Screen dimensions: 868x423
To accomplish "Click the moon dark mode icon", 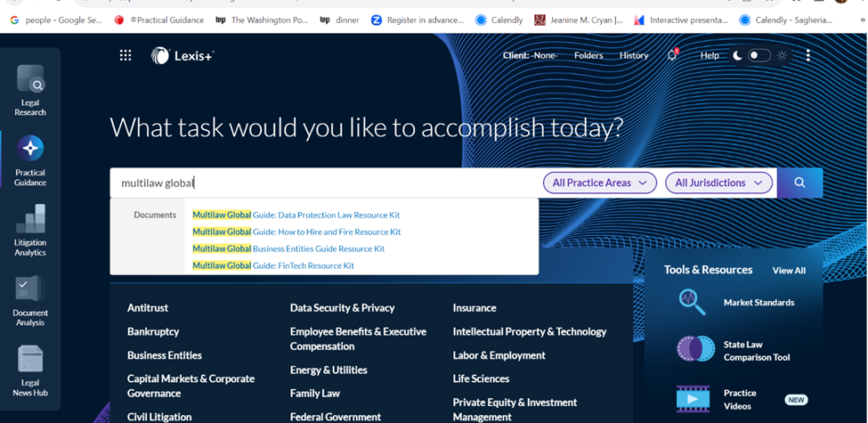I will point(737,55).
